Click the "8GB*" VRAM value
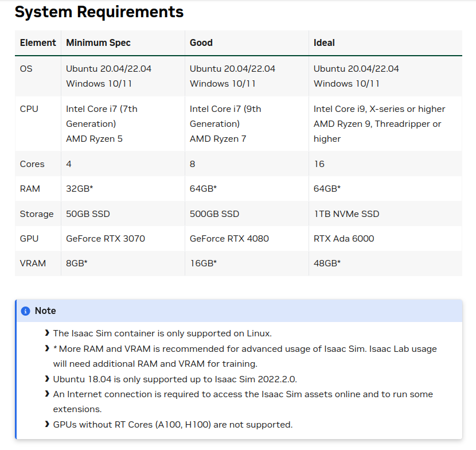Viewport: 476px width, 450px height. click(x=77, y=263)
